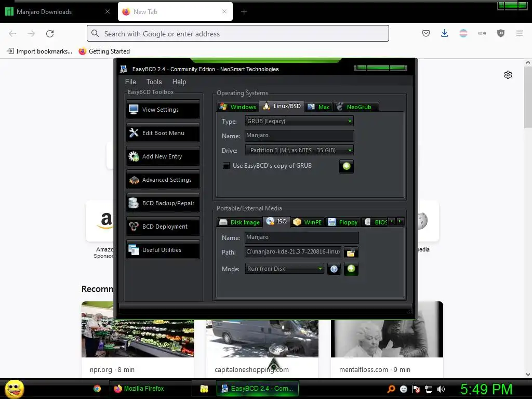Select the Manjaro Downloads browser tab
This screenshot has height=399, width=532.
point(57,12)
